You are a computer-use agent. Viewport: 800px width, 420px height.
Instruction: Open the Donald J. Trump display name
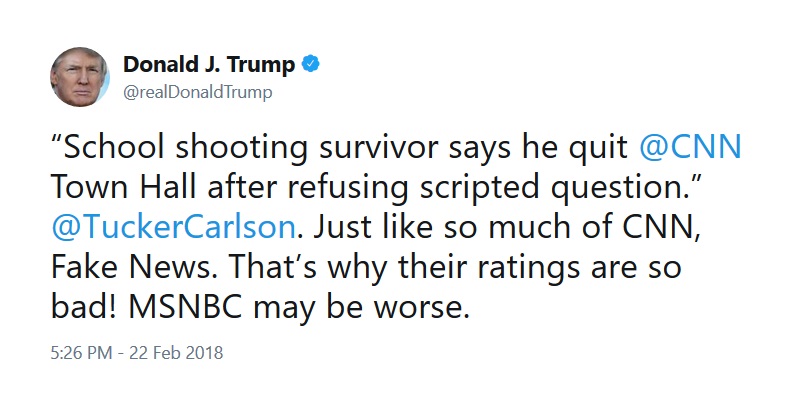pyautogui.click(x=209, y=65)
